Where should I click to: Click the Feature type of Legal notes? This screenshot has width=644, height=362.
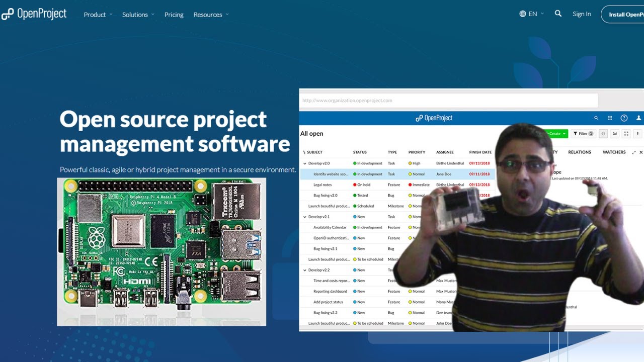[x=394, y=185]
